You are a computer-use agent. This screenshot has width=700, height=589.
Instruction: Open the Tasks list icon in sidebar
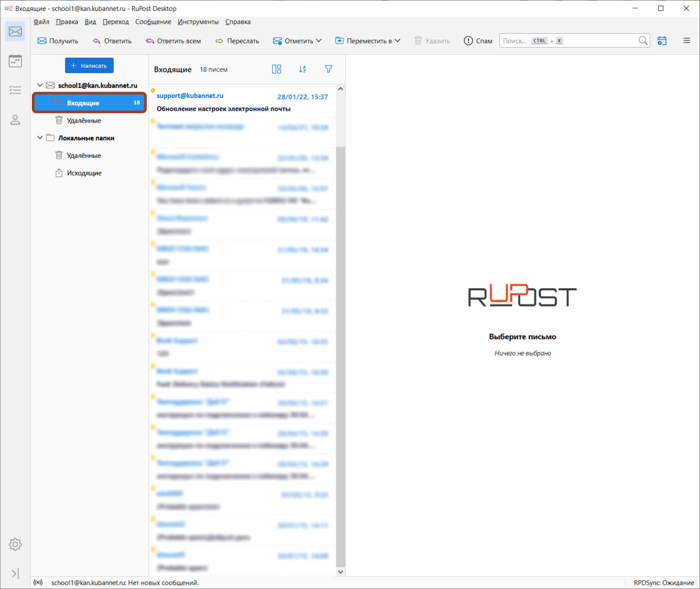[x=15, y=90]
